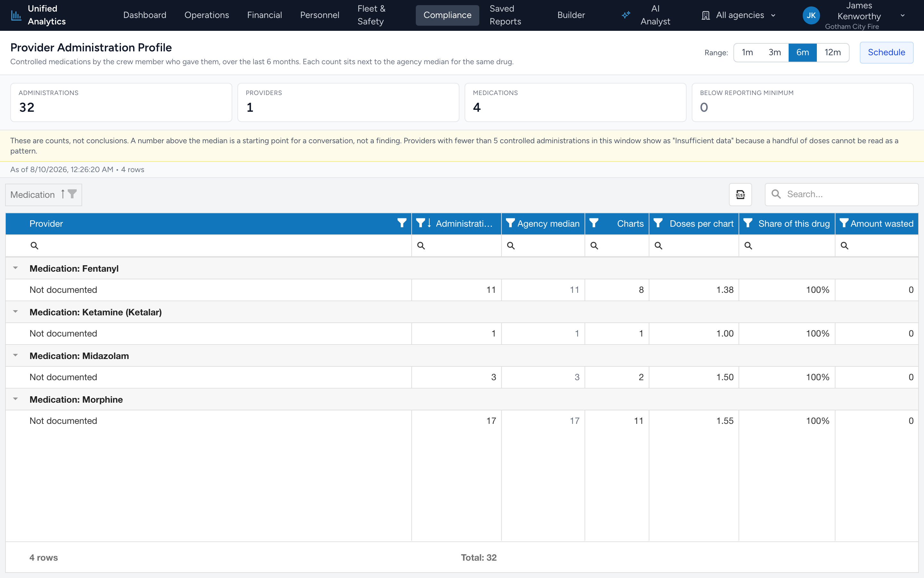
Task: Click the Total: 32 footer value
Action: (478, 557)
